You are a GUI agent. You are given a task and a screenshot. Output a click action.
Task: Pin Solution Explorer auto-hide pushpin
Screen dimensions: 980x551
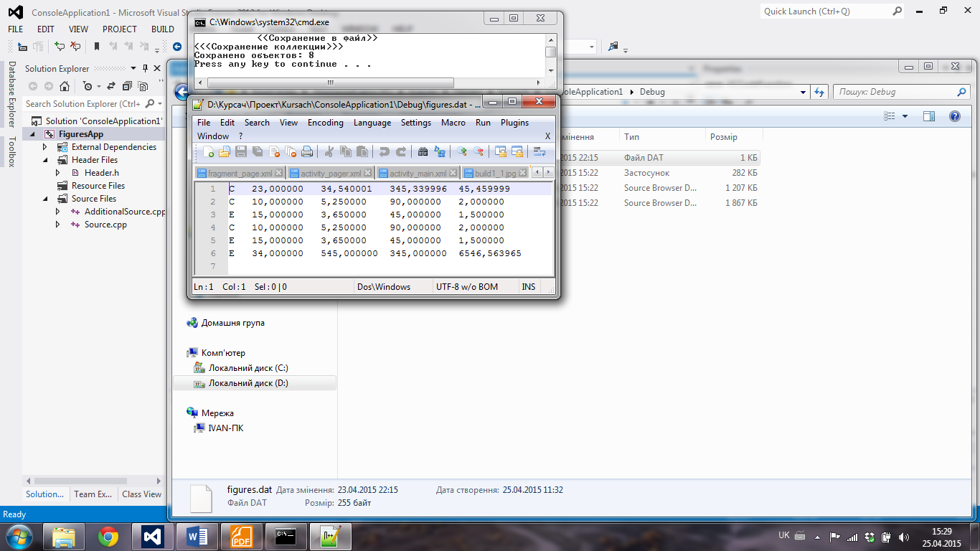[145, 68]
